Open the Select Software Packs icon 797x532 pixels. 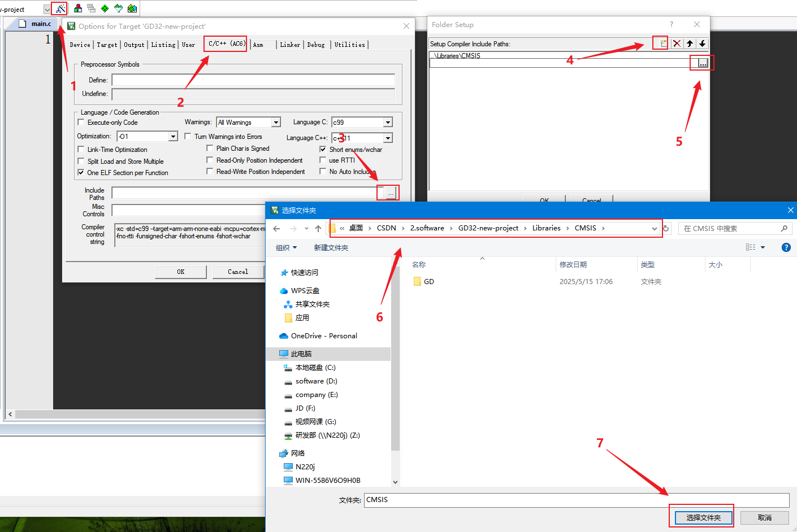point(119,8)
